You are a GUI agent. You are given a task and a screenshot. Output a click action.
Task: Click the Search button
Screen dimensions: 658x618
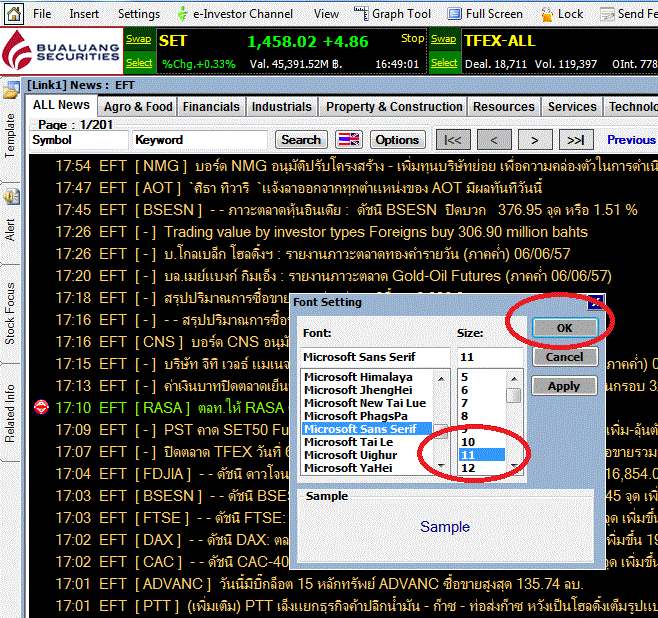301,140
